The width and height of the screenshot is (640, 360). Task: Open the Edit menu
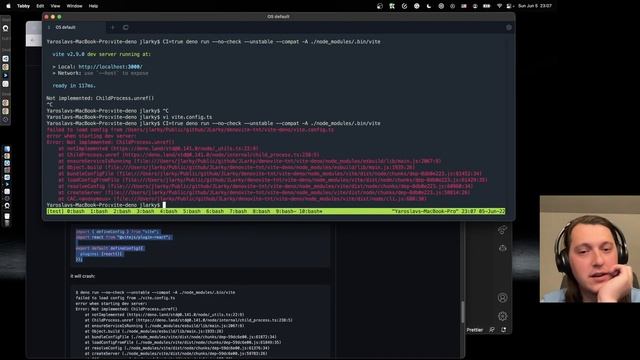pyautogui.click(x=40, y=6)
